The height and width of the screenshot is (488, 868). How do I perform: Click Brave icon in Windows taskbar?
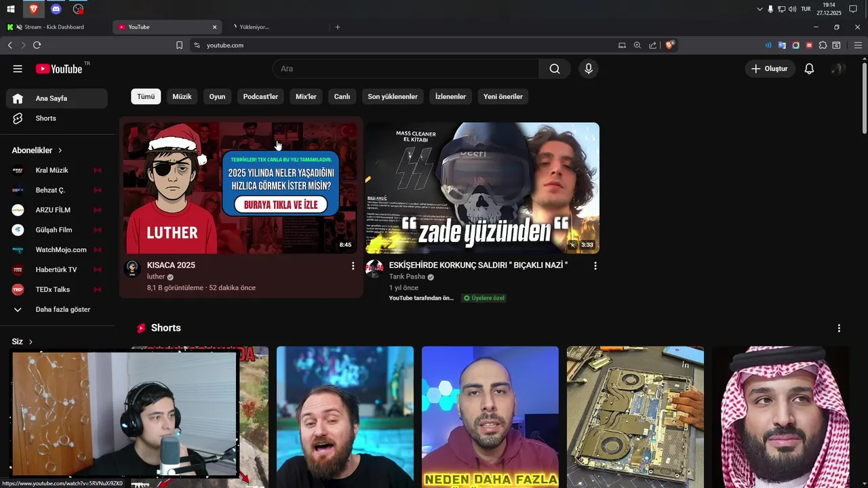pos(33,9)
